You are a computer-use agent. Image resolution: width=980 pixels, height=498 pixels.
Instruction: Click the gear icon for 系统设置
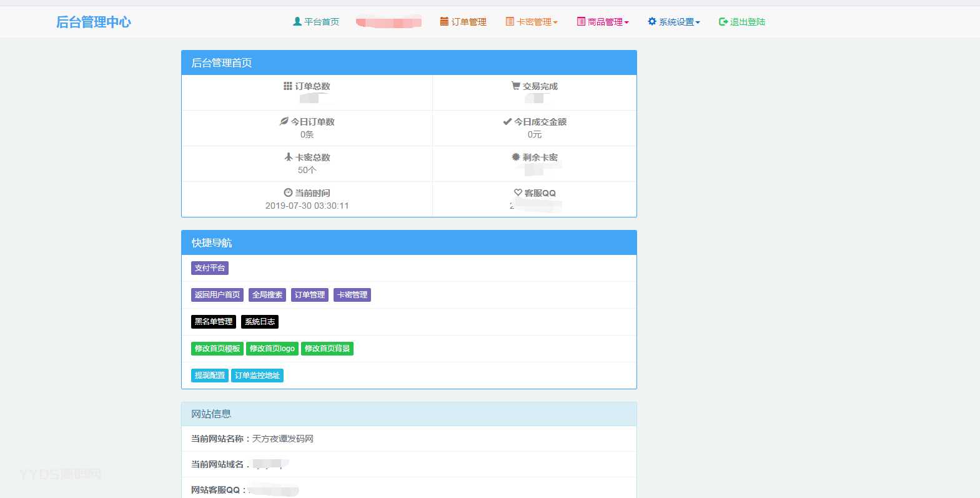point(651,21)
